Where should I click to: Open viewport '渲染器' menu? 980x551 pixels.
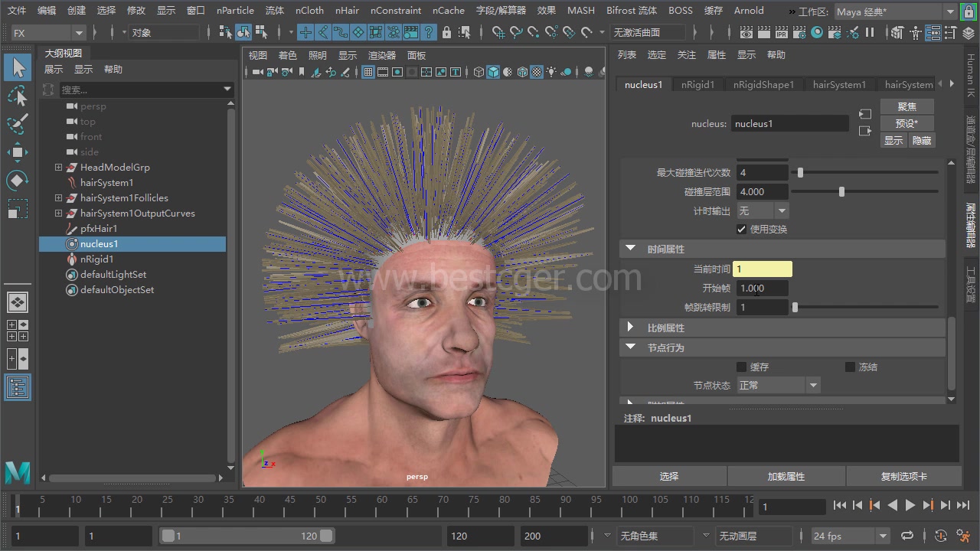tap(382, 55)
